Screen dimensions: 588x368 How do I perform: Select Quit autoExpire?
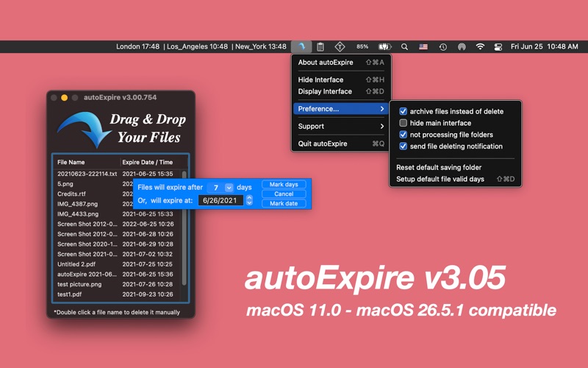pos(340,144)
